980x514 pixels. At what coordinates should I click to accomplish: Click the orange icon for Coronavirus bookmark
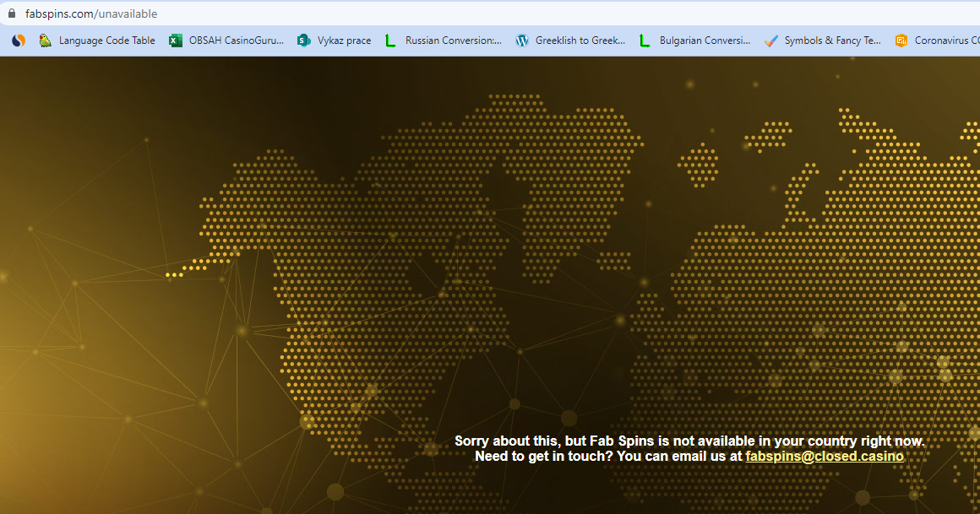click(901, 41)
